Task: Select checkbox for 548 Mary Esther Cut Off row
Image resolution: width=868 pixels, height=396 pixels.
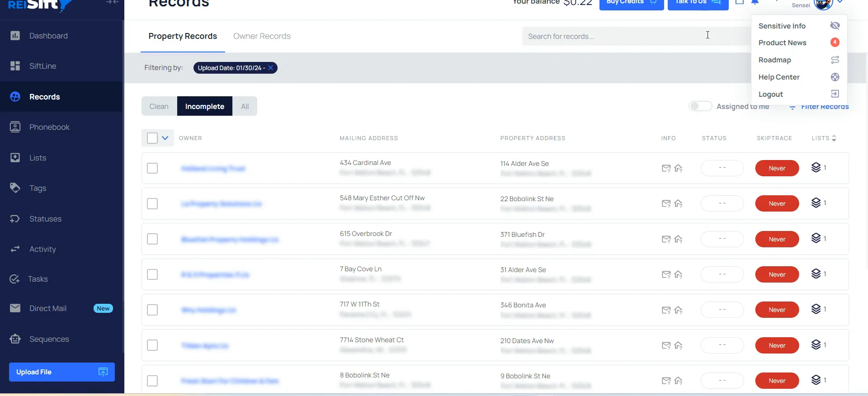Action: click(x=152, y=203)
